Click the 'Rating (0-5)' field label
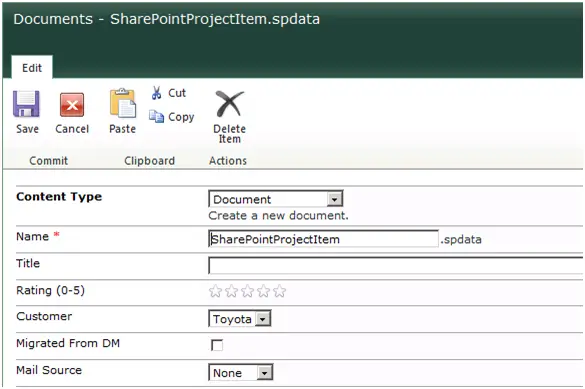585x389 pixels. click(x=50, y=290)
